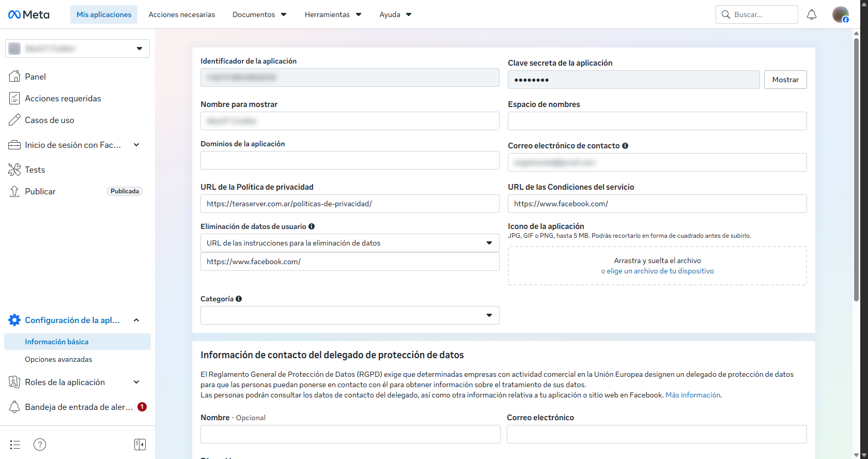The width and height of the screenshot is (868, 459).
Task: Click the Casos de uso pencil icon
Action: [14, 120]
